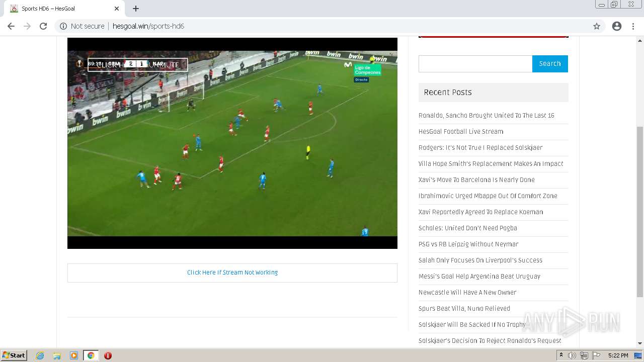The width and height of the screenshot is (644, 362).
Task: Click the scrollbar up arrow
Action: pyautogui.click(x=640, y=40)
